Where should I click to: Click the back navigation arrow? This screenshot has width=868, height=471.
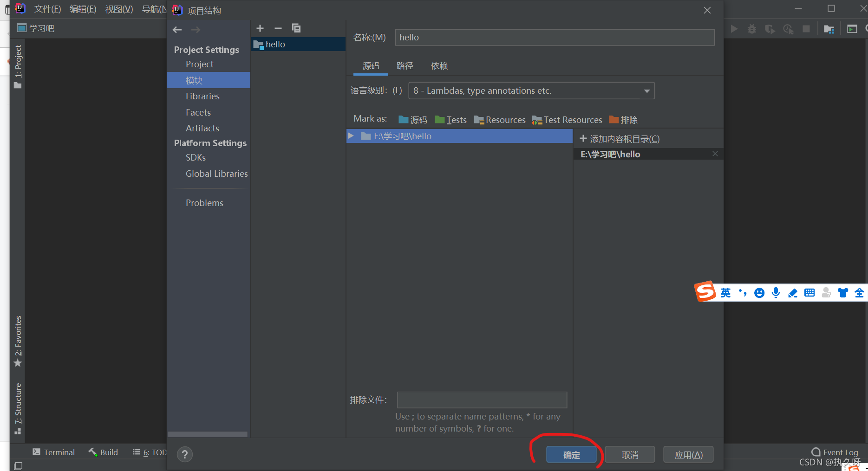click(177, 30)
